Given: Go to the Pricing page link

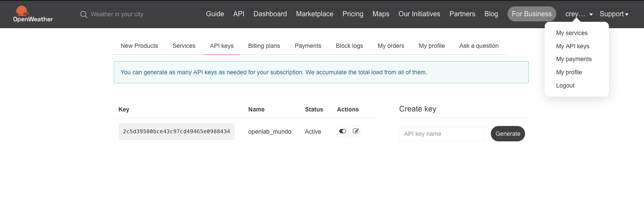Looking at the screenshot, I should pyautogui.click(x=353, y=14).
